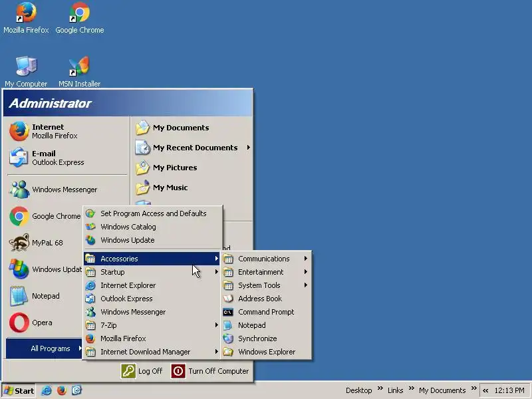532x399 pixels.
Task: Click the red Turn Off Computer icon
Action: click(x=178, y=371)
